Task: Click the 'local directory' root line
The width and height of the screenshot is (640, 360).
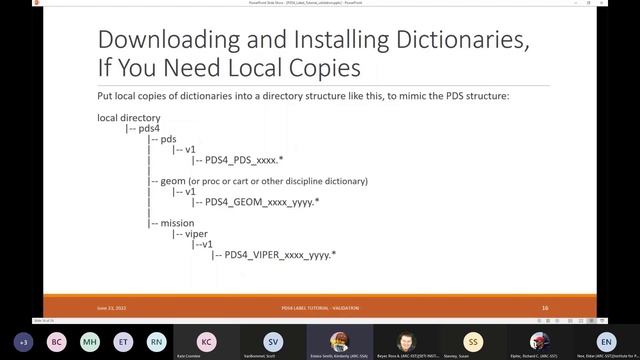Action: (129, 118)
